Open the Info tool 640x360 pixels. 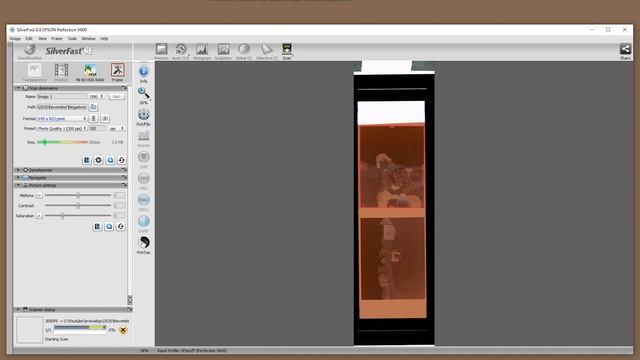(x=144, y=71)
